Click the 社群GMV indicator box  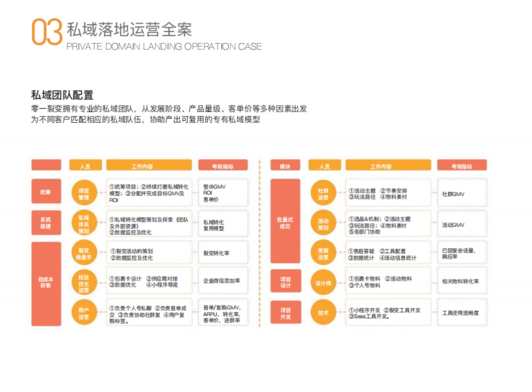point(462,193)
